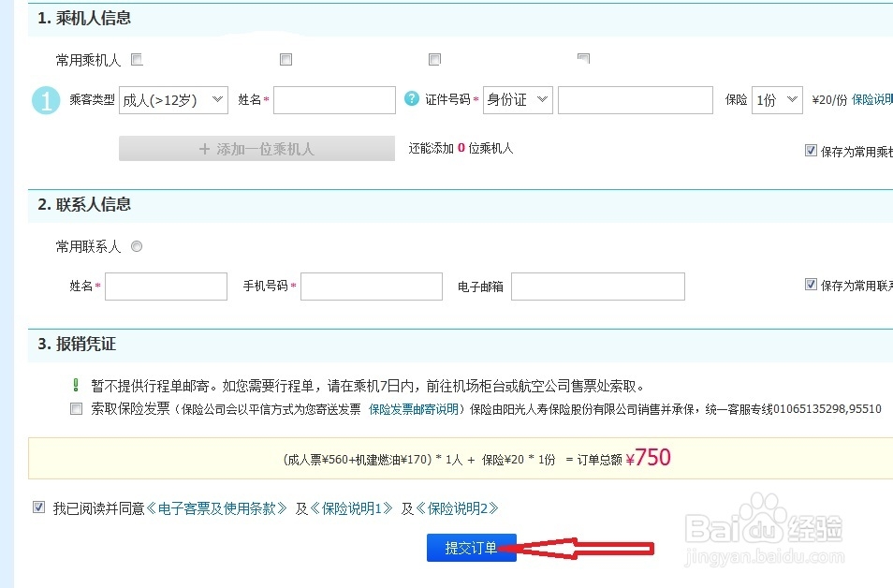Screen dimensions: 893x588
Task: Open the 保险说明 link beside ¥20/份
Action: 871,99
